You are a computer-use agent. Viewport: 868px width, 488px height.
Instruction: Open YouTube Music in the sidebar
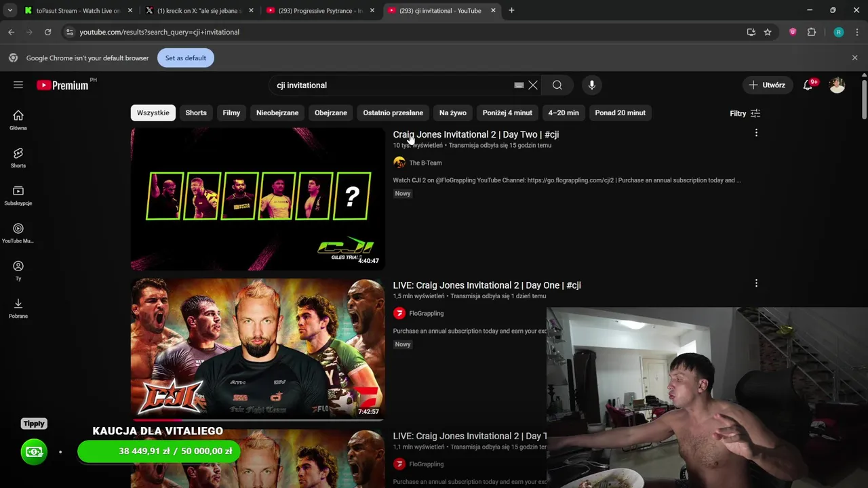click(x=18, y=233)
